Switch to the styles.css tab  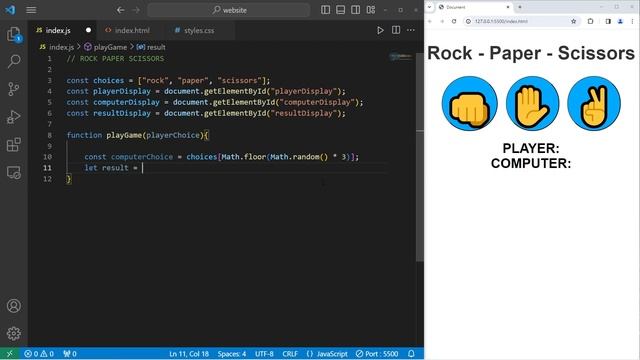pos(199,31)
